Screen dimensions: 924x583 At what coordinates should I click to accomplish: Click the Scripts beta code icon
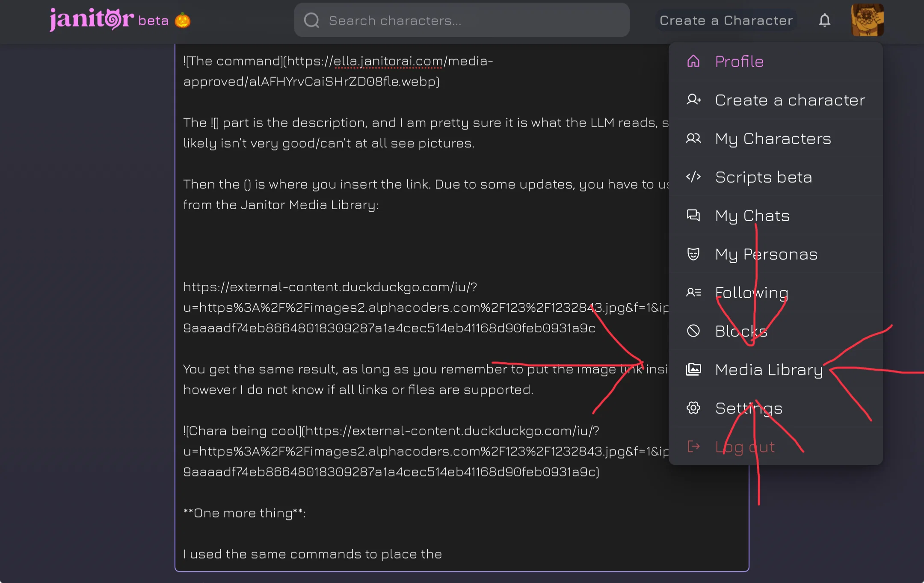coord(693,177)
